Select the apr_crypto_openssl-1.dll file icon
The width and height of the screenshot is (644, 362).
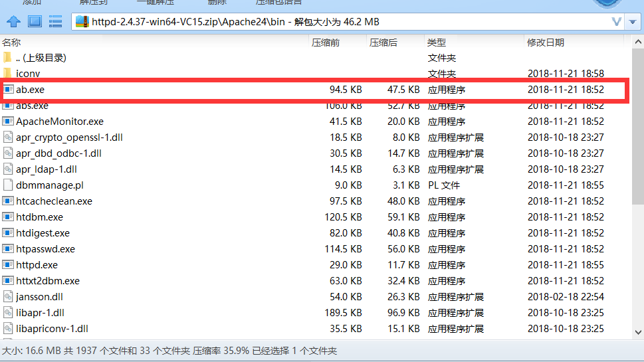pyautogui.click(x=8, y=137)
